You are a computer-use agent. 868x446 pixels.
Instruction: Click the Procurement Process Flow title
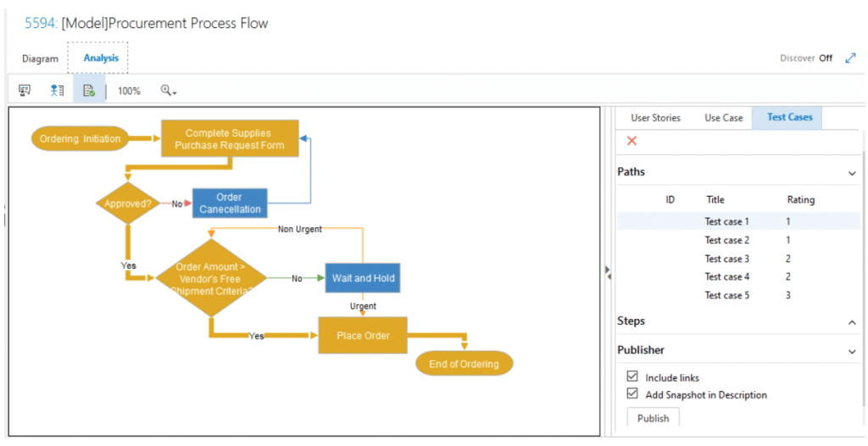pos(164,23)
